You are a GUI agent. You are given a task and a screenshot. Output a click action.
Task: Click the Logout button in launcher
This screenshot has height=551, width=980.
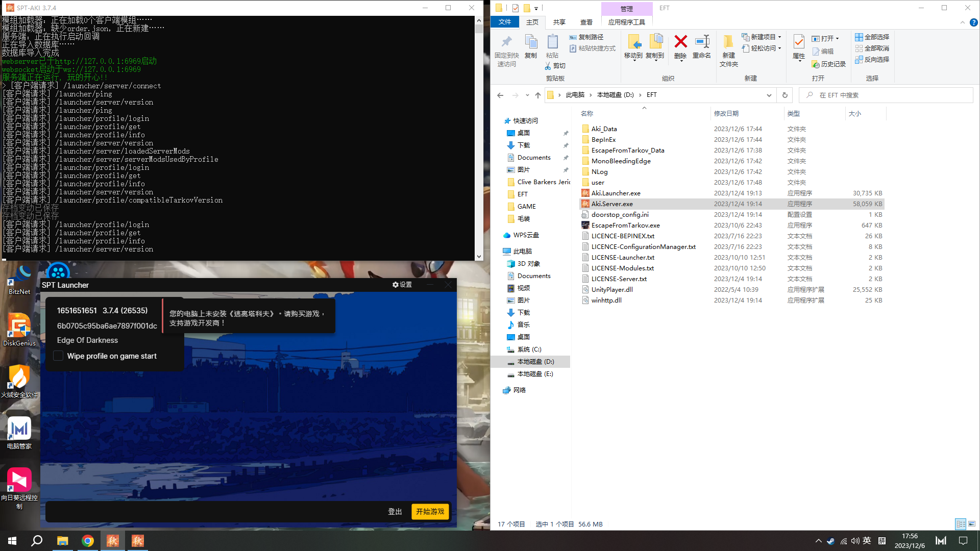pyautogui.click(x=395, y=511)
